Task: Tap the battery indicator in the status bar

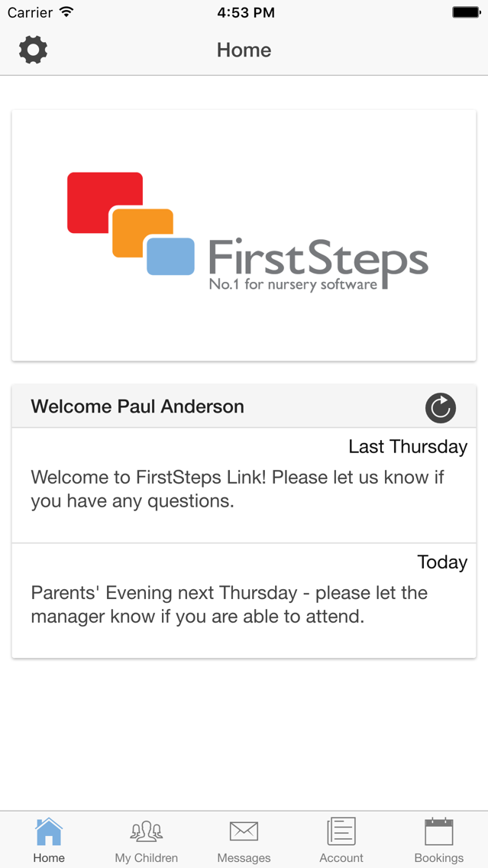Action: pyautogui.click(x=466, y=12)
